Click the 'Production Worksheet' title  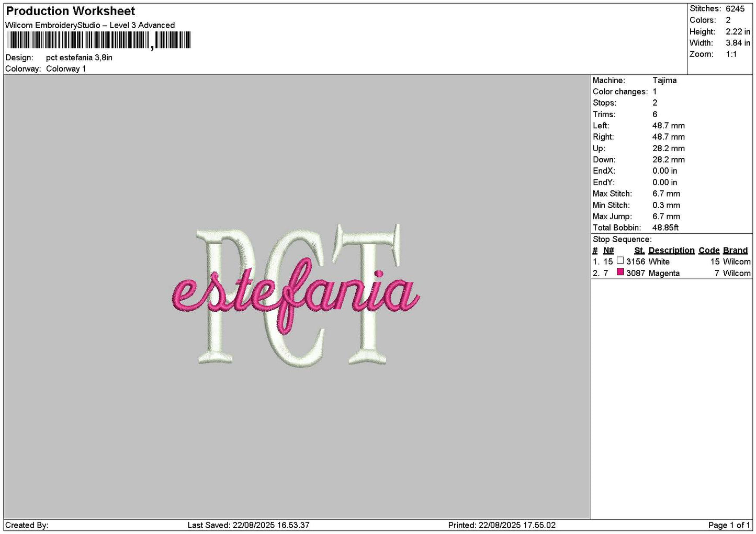click(70, 11)
